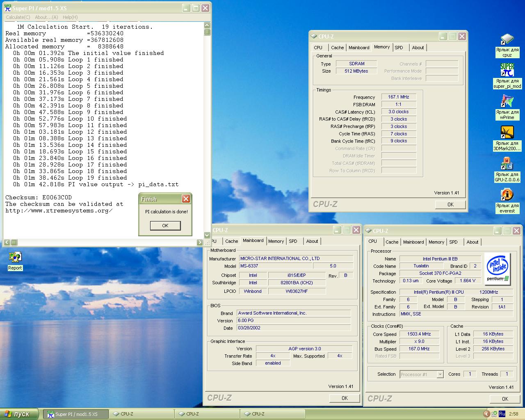Select About tab in Mainboard CPU-Z window

point(312,241)
